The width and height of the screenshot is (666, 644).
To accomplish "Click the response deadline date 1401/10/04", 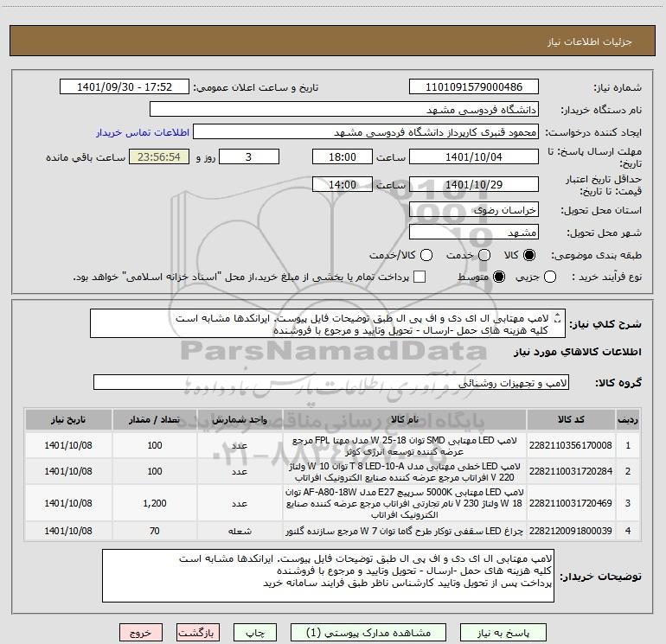I will (x=474, y=156).
